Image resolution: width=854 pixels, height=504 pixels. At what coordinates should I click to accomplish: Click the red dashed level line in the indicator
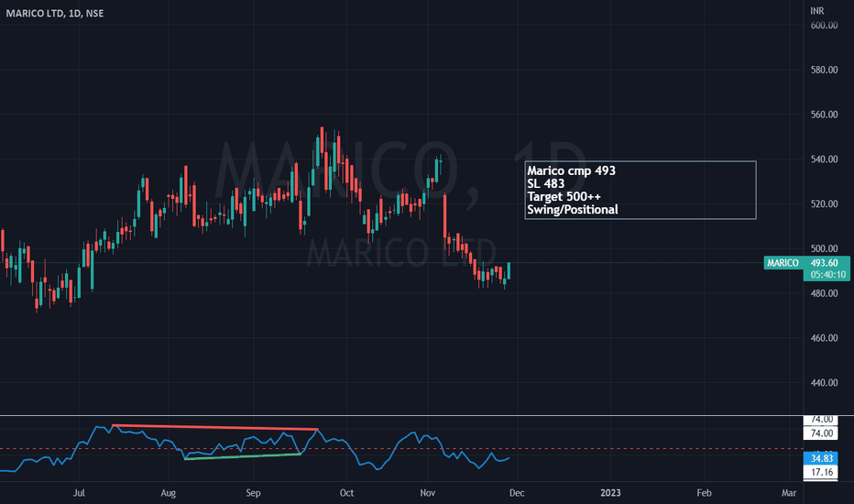[401, 449]
